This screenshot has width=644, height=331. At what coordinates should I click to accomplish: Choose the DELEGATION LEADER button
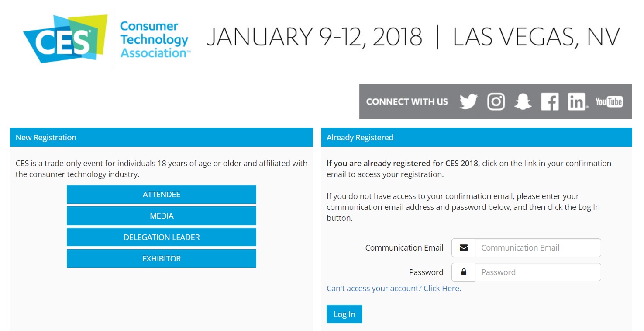click(x=162, y=237)
